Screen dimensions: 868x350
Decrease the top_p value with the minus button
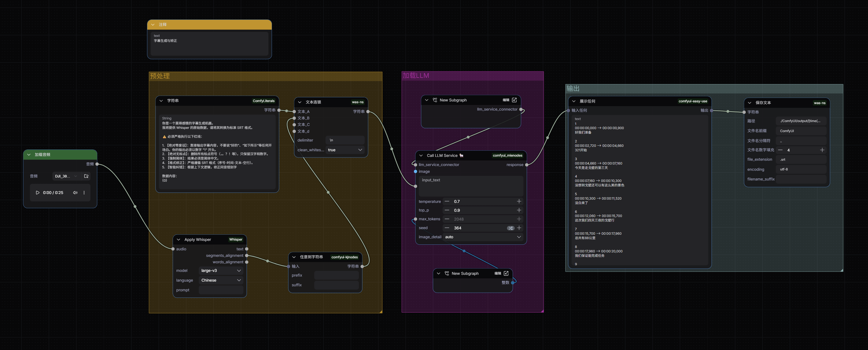[x=447, y=210]
